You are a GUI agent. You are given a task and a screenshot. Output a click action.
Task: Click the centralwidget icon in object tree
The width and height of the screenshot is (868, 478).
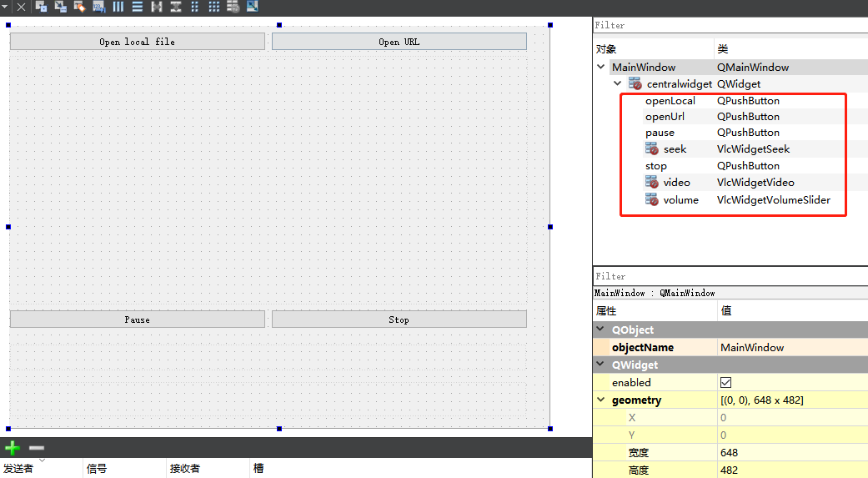(635, 83)
